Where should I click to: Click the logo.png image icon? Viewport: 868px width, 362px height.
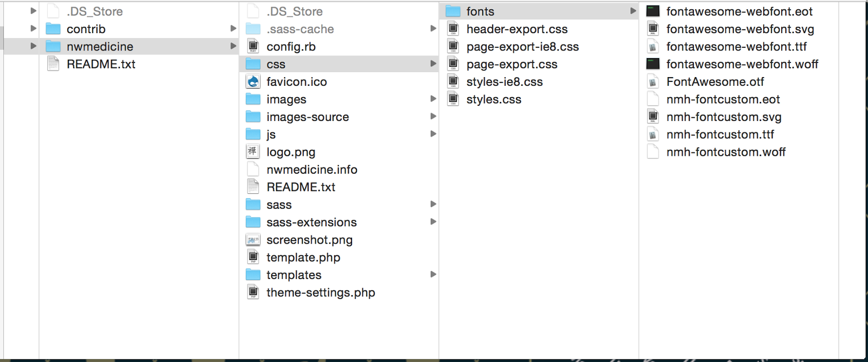point(253,152)
